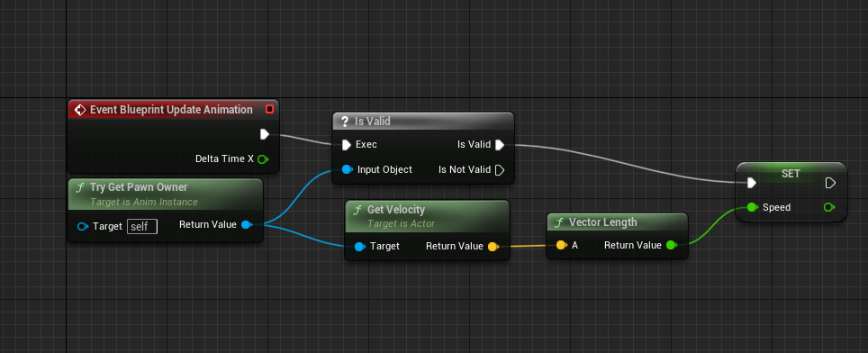868x353 pixels.
Task: Select the Is Valid macro node header
Action: [423, 122]
